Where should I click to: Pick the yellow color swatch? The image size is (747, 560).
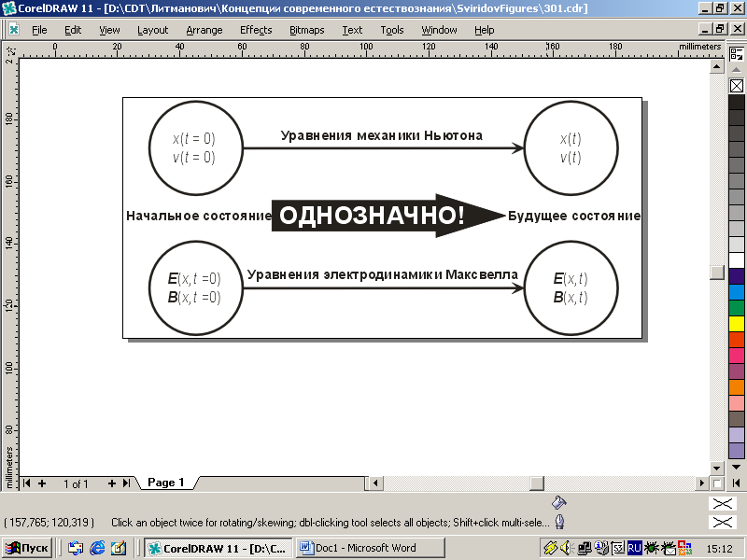(737, 324)
